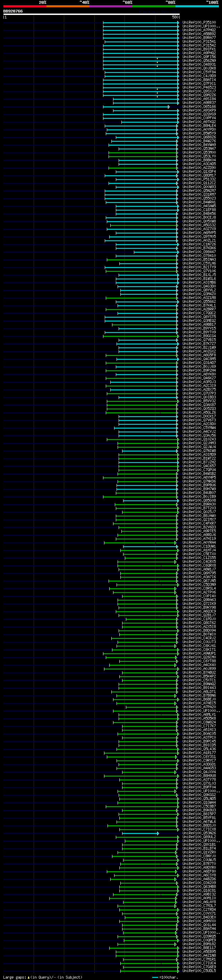Click the UniRef100_O98447 label
This screenshot has height=980, width=222.
pyautogui.click(x=199, y=252)
